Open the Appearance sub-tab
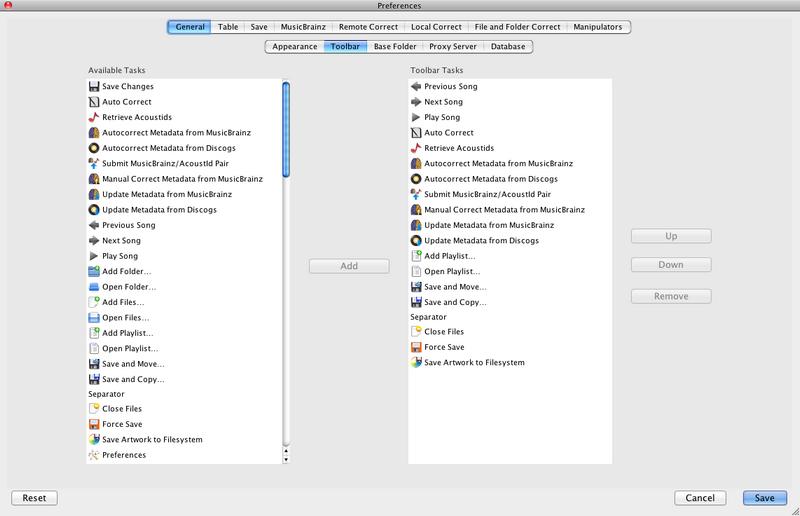Screen dimensions: 800x516 294,46
